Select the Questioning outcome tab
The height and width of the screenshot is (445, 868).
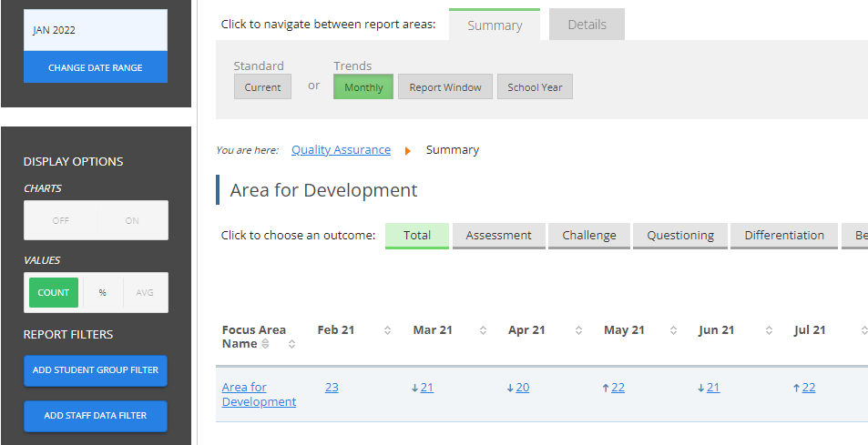679,235
